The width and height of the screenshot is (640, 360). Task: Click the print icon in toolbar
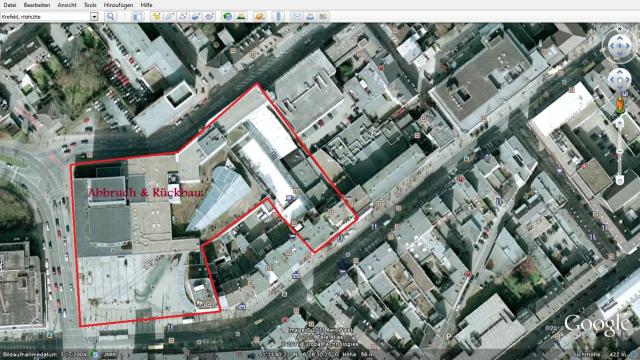(310, 16)
